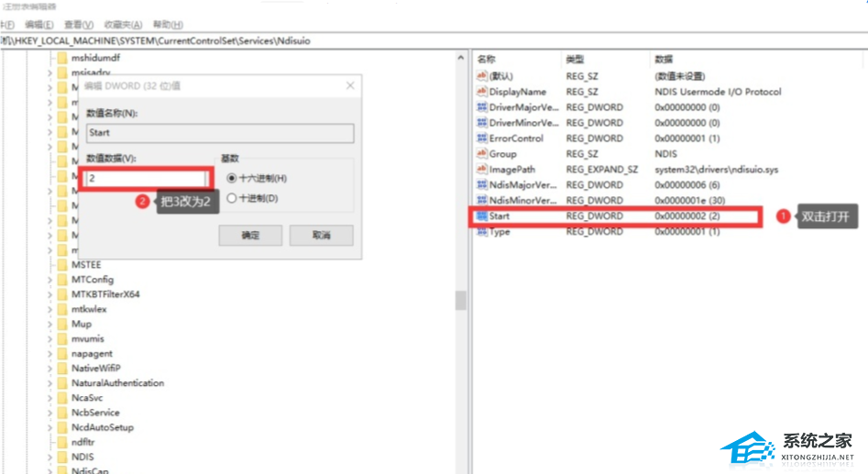Expand the NcbService tree node
Image resolution: width=868 pixels, height=474 pixels.
pos(49,413)
